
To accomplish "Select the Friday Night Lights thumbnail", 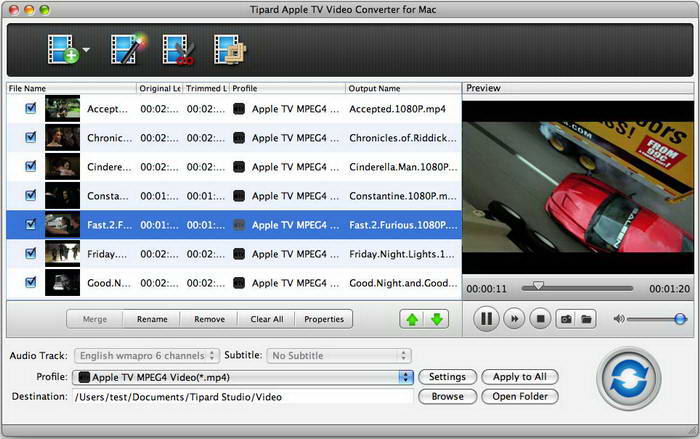I will 62,254.
